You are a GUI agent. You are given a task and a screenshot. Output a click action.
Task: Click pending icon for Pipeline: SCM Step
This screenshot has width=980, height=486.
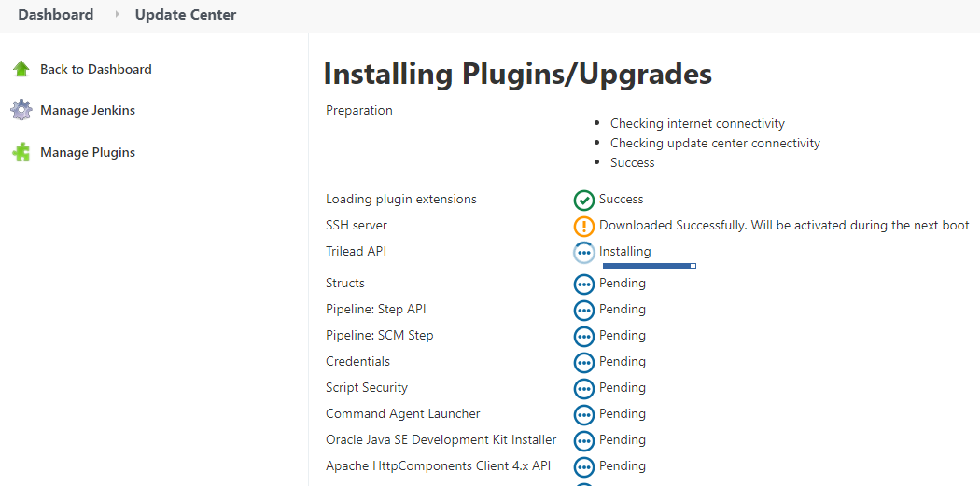coord(583,336)
